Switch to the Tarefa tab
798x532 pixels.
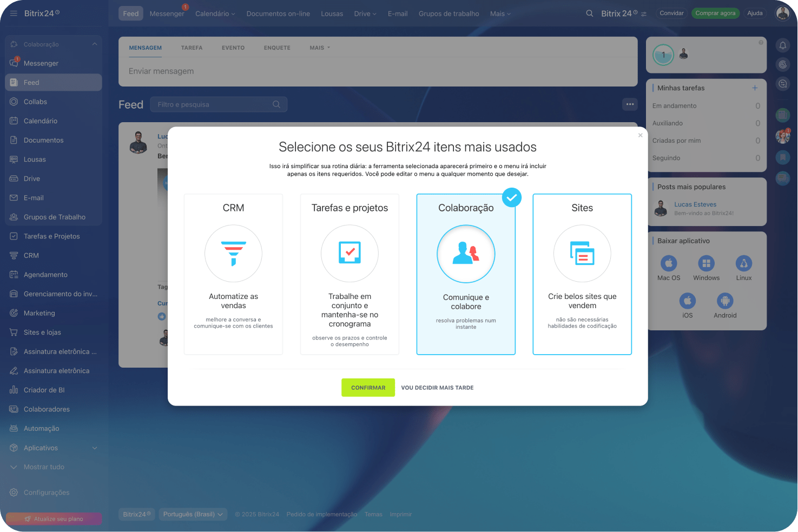pos(192,48)
